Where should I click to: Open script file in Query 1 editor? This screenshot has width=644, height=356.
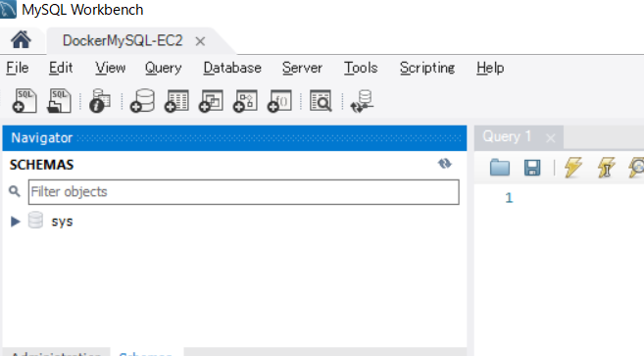click(500, 168)
